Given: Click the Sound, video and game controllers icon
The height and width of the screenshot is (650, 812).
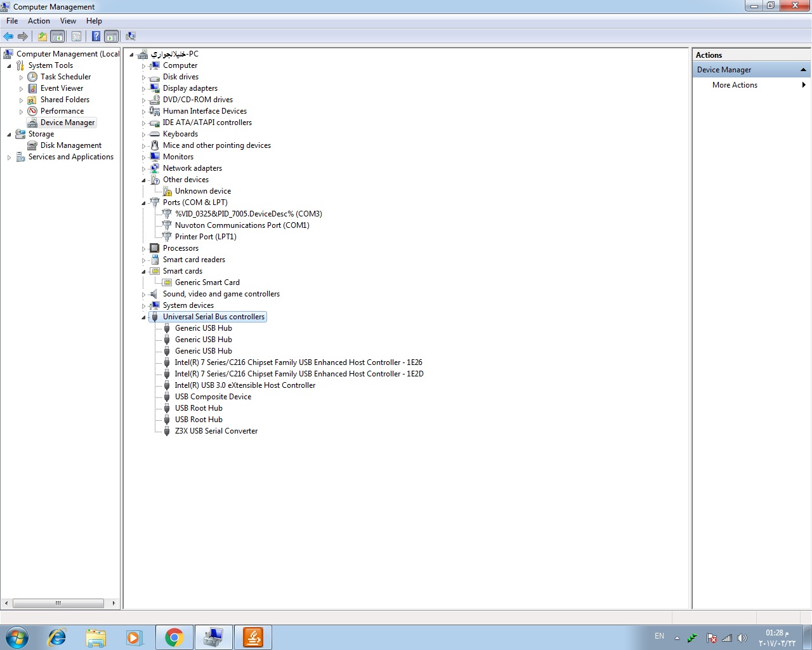Looking at the screenshot, I should [x=155, y=294].
